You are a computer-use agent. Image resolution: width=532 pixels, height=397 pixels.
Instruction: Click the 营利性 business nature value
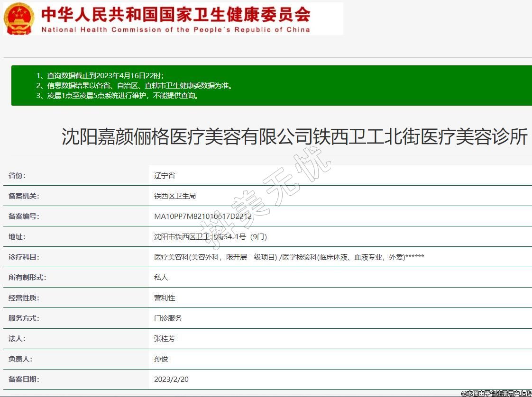click(165, 298)
